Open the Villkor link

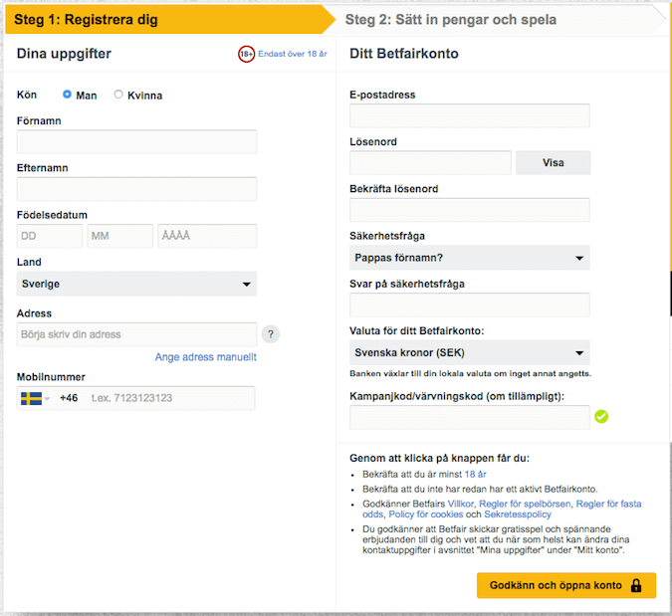pyautogui.click(x=461, y=504)
